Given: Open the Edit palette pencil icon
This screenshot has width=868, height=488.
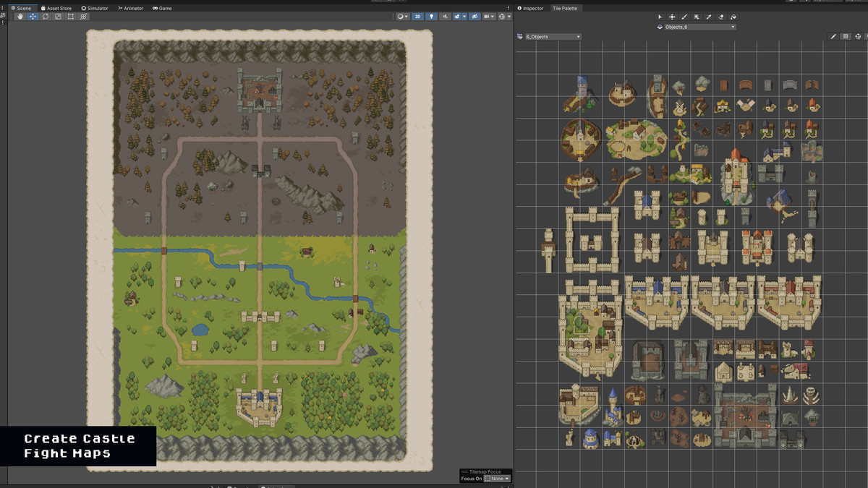Looking at the screenshot, I should point(833,35).
